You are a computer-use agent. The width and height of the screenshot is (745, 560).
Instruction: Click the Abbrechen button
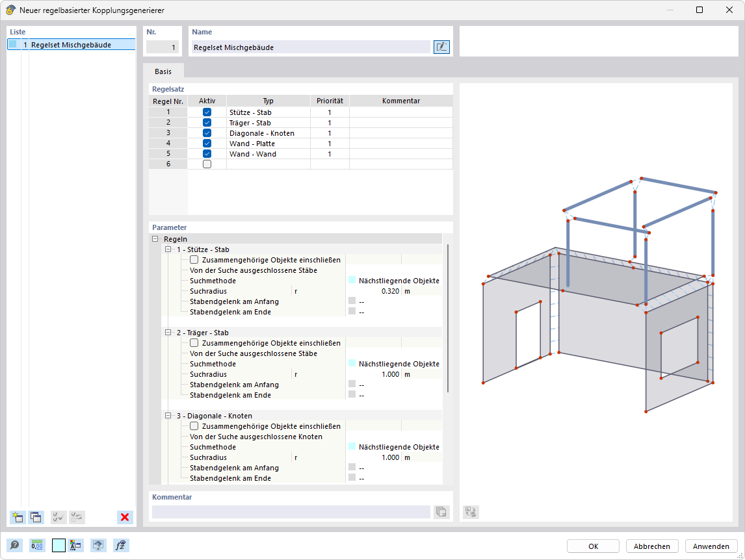652,546
